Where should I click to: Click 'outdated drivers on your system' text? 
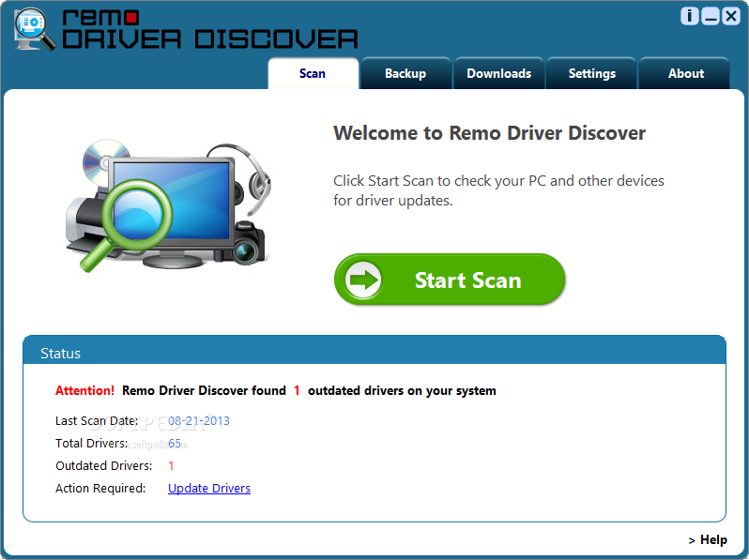402,390
